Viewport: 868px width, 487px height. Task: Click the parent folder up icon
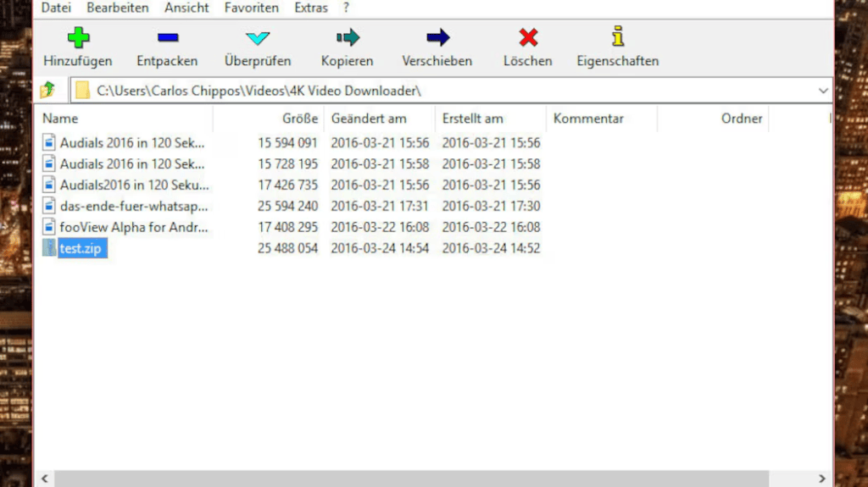[48, 90]
